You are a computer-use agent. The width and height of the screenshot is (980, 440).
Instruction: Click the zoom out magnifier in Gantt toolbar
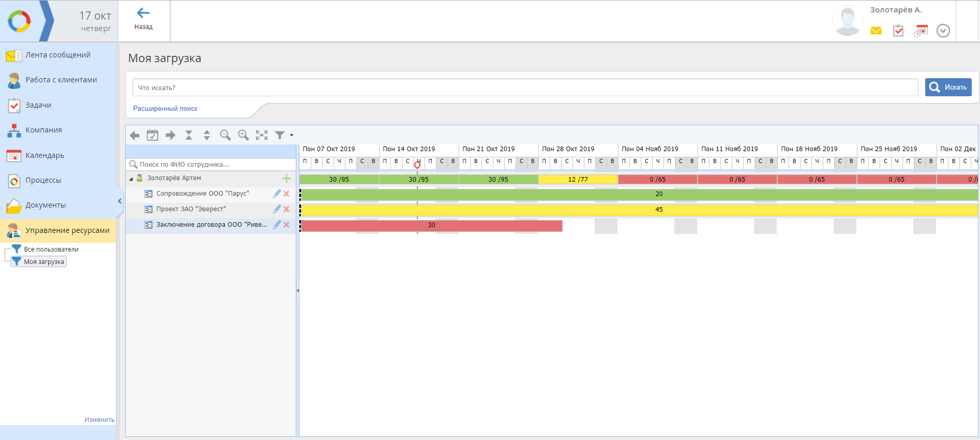pos(225,135)
